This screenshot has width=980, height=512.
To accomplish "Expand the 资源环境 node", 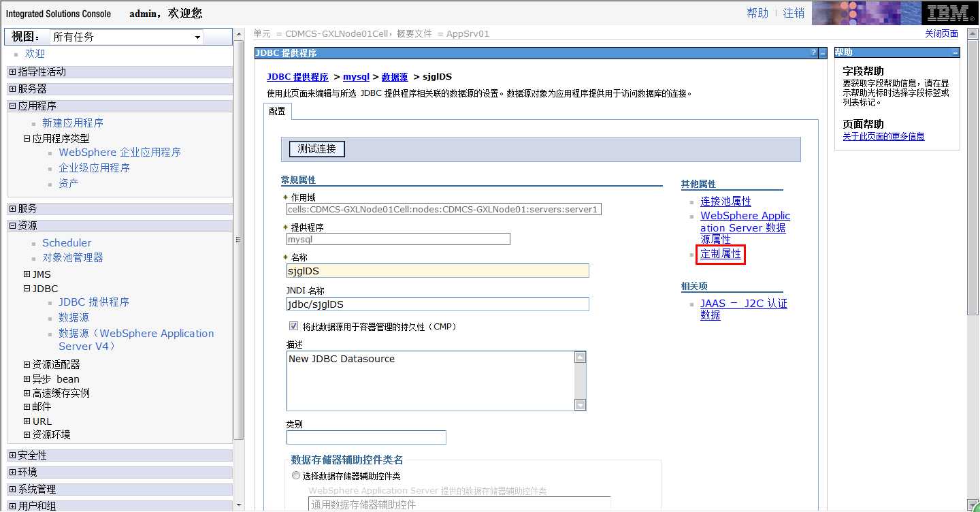I will pyautogui.click(x=27, y=434).
